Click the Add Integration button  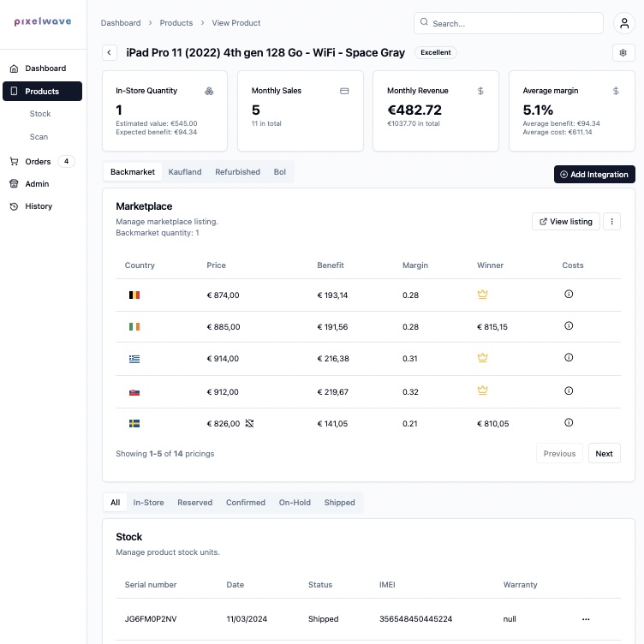(x=594, y=174)
